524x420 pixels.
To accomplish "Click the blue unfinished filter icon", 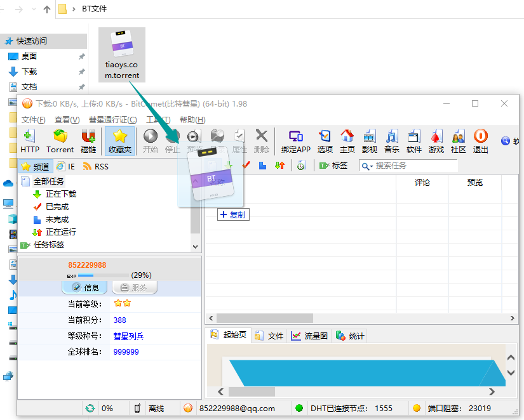I will pos(263,165).
